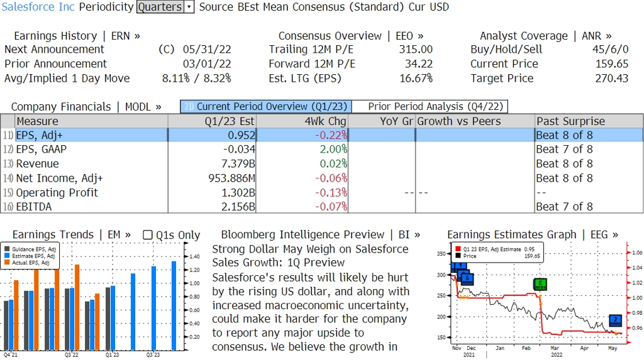
Task: Open Earnings Estimates Graph EEG link
Action: coord(533,235)
